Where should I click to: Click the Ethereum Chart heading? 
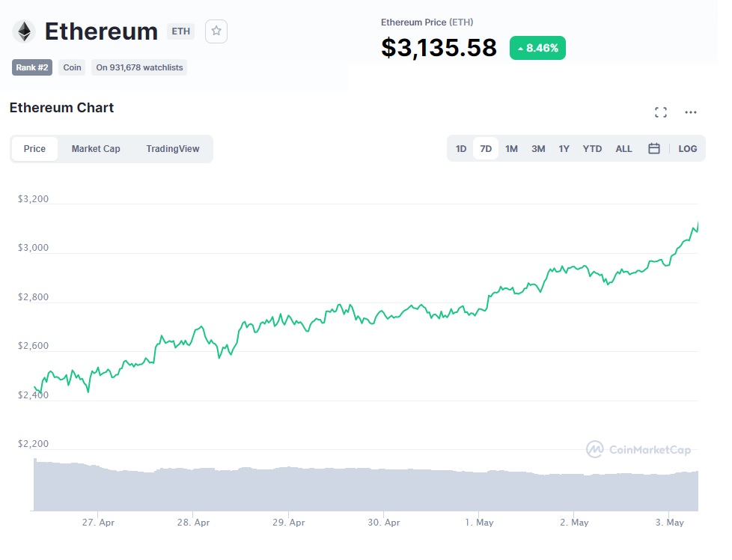[61, 107]
